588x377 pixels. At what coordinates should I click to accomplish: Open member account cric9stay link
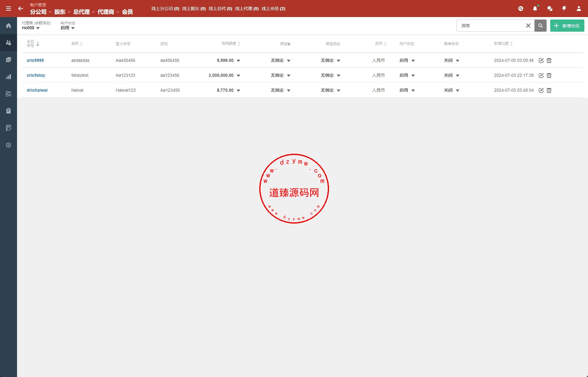36,75
